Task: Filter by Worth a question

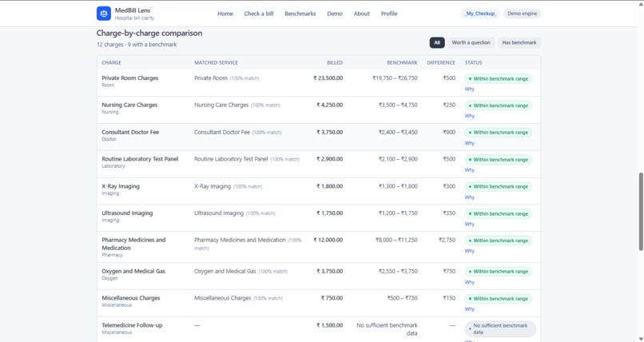Action: [471, 42]
